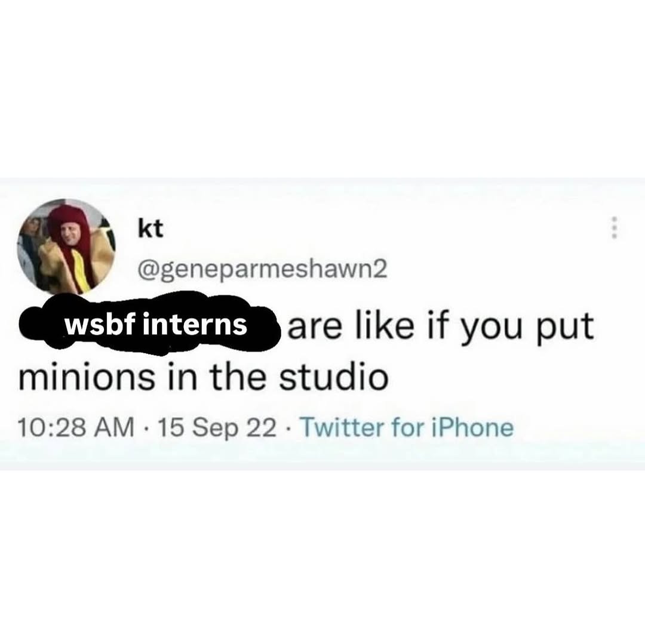Open the three-dot more options menu
The image size is (645, 644).
point(614,227)
